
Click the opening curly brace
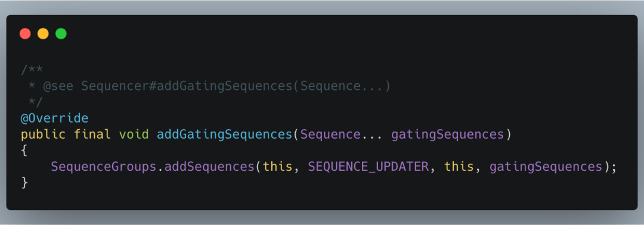click(24, 151)
